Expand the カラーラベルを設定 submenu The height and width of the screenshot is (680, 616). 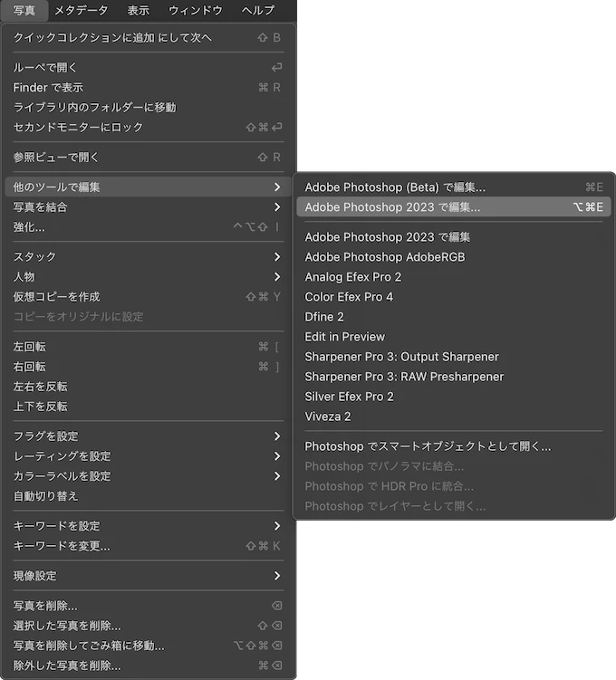149,476
